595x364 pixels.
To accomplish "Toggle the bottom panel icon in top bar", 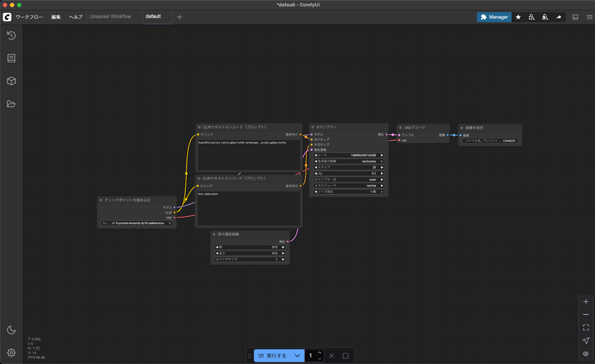I will 575,17.
